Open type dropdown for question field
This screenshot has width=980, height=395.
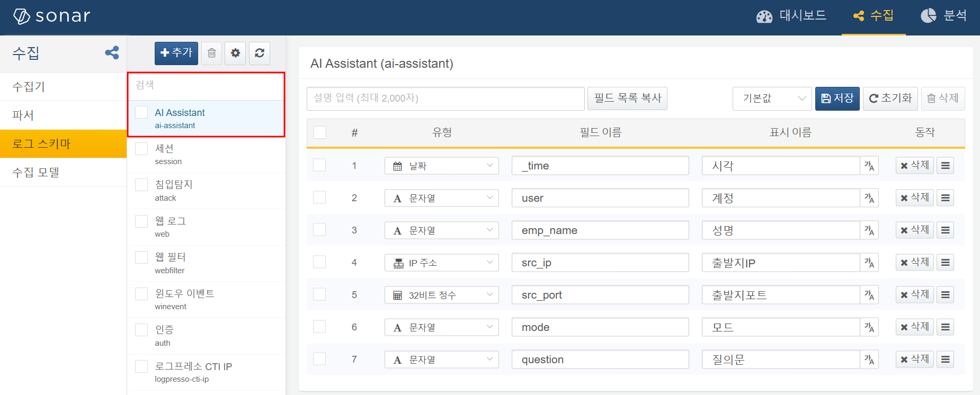tap(441, 360)
